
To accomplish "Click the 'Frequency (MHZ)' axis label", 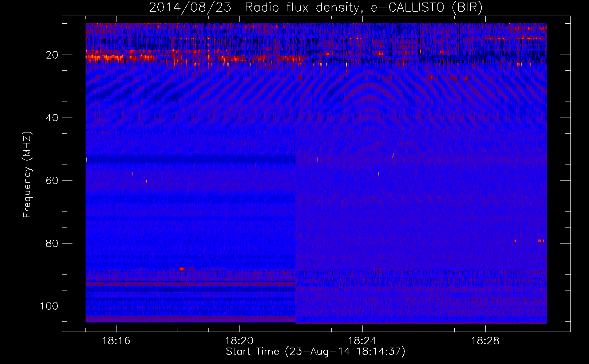I will (x=27, y=175).
